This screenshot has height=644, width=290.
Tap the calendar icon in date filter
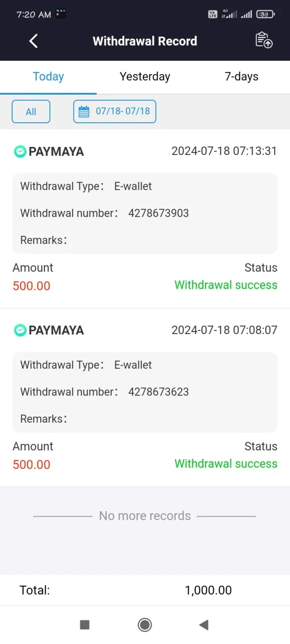pyautogui.click(x=84, y=112)
